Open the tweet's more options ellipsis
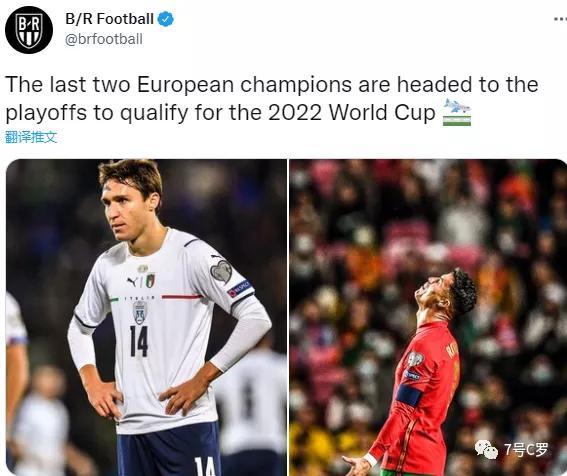The height and width of the screenshot is (476, 567). [x=560, y=19]
